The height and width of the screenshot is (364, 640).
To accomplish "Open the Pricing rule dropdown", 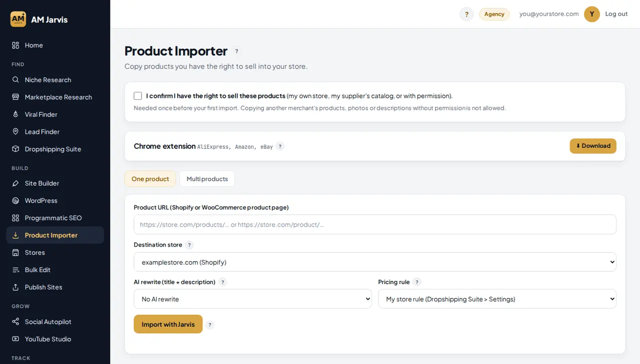I will (497, 299).
